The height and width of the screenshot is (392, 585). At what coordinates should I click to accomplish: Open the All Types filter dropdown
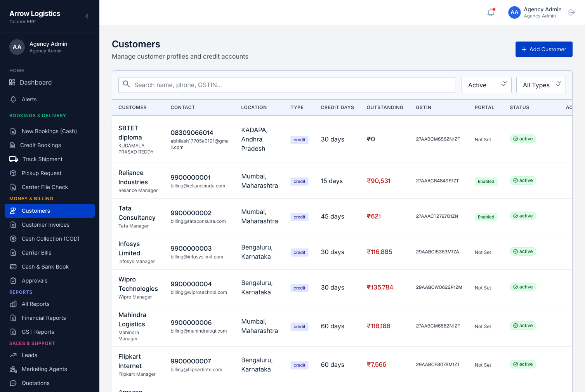click(541, 85)
